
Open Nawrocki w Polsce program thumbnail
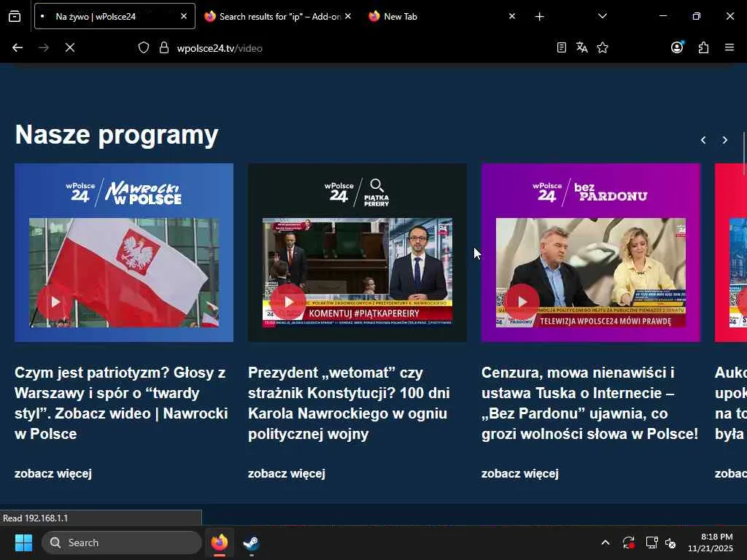[124, 252]
